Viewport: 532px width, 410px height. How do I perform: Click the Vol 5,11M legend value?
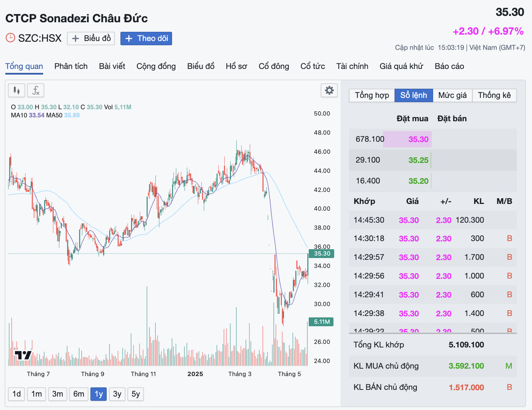click(123, 107)
